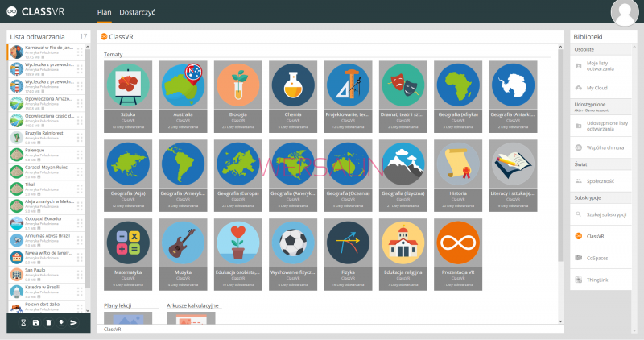Switch to the Plan tab
The image size is (644, 340).
pyautogui.click(x=105, y=14)
